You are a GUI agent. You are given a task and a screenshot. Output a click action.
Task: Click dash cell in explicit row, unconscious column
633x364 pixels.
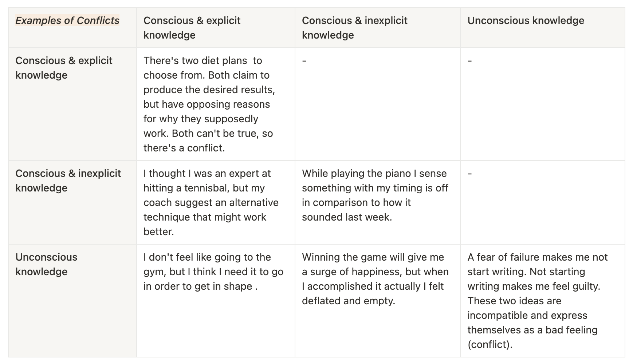(x=470, y=61)
